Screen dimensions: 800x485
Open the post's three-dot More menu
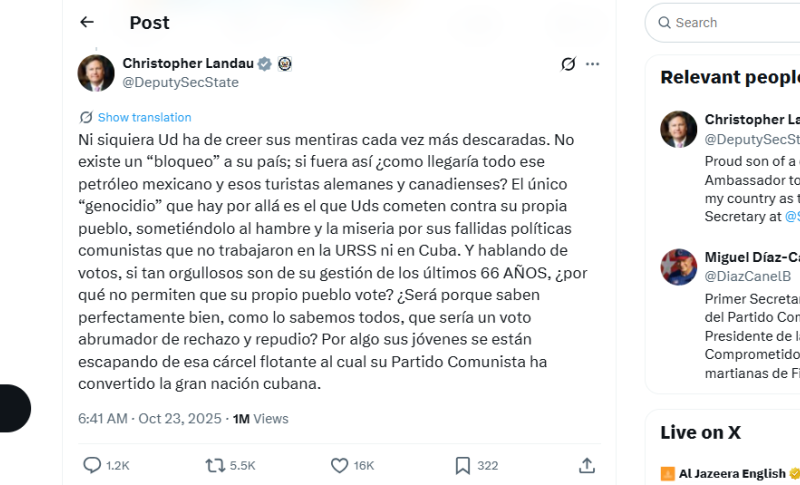click(x=593, y=64)
